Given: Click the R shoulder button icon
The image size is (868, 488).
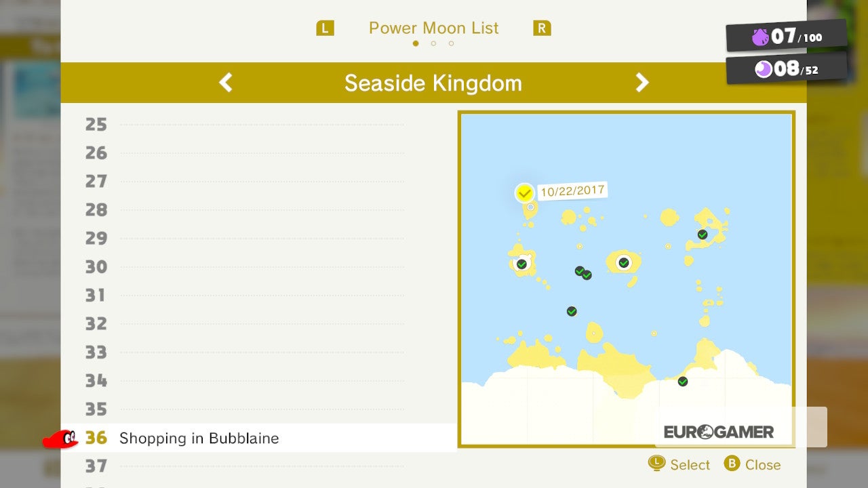Looking at the screenshot, I should click(542, 28).
